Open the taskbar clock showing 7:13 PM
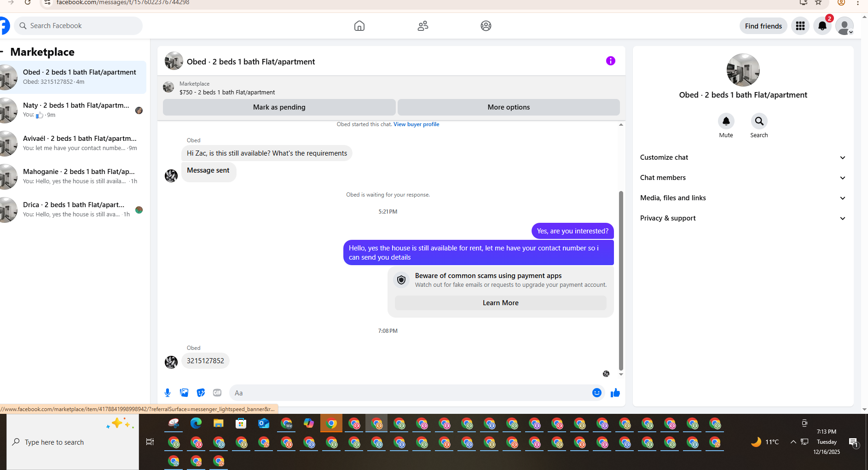The image size is (868, 470). pos(827,442)
